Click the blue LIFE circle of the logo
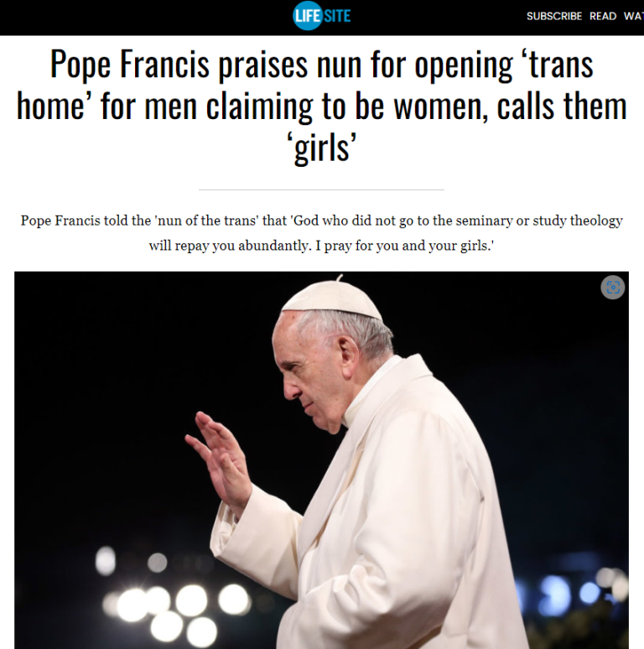This screenshot has height=649, width=644. point(307,16)
